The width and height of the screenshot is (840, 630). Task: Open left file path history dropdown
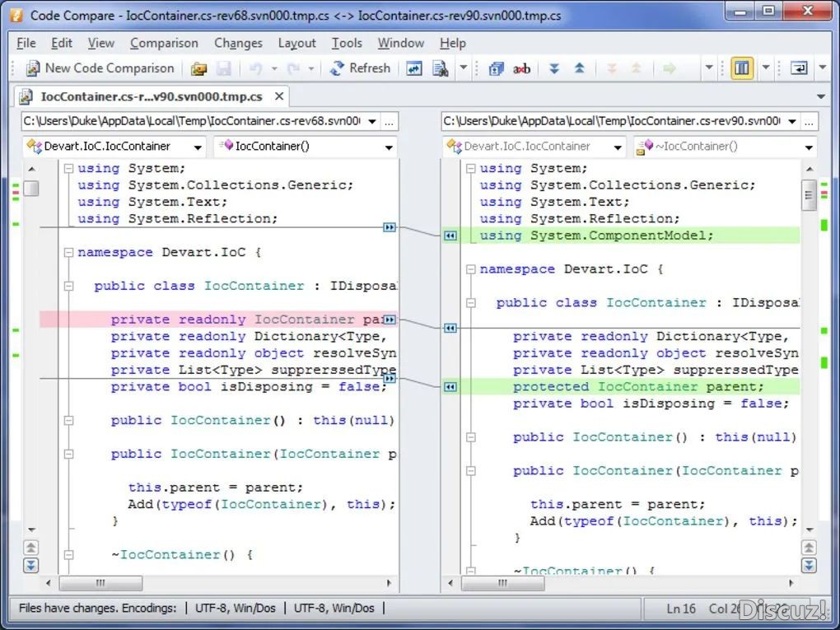(x=371, y=121)
